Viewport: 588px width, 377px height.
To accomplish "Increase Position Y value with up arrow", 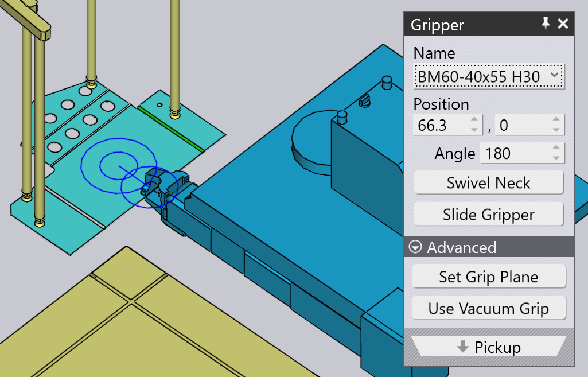I will click(x=556, y=119).
